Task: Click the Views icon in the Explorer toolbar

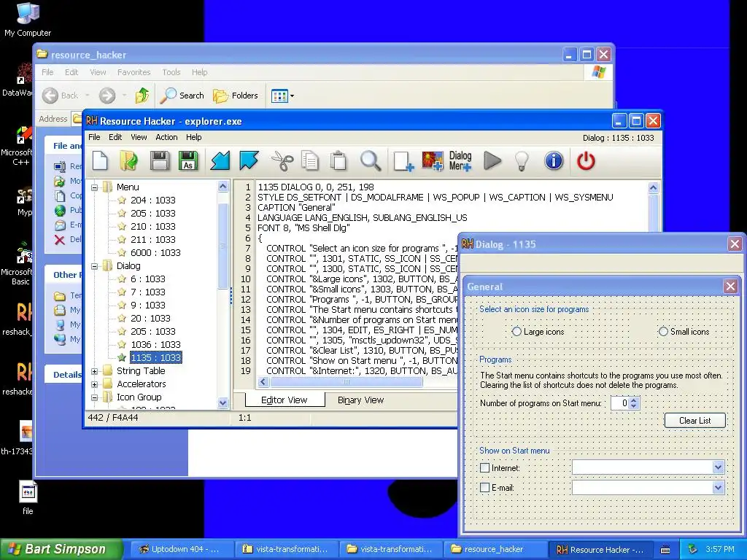Action: coord(279,96)
